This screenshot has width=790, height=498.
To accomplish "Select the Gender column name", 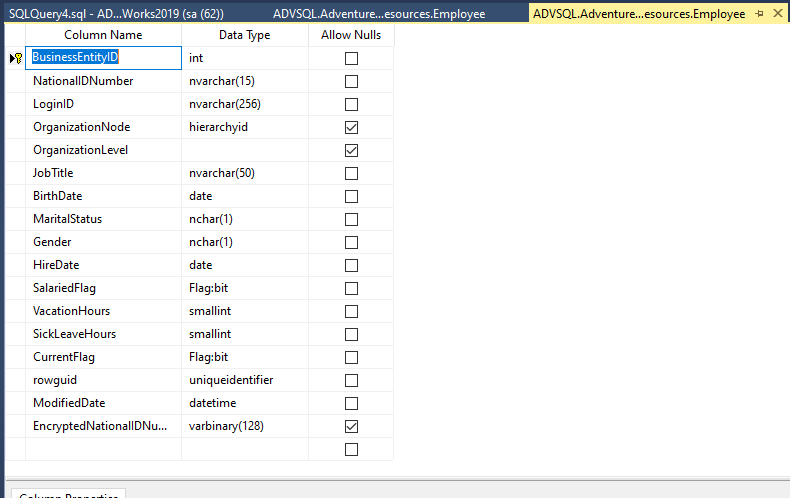I will pyautogui.click(x=103, y=242).
